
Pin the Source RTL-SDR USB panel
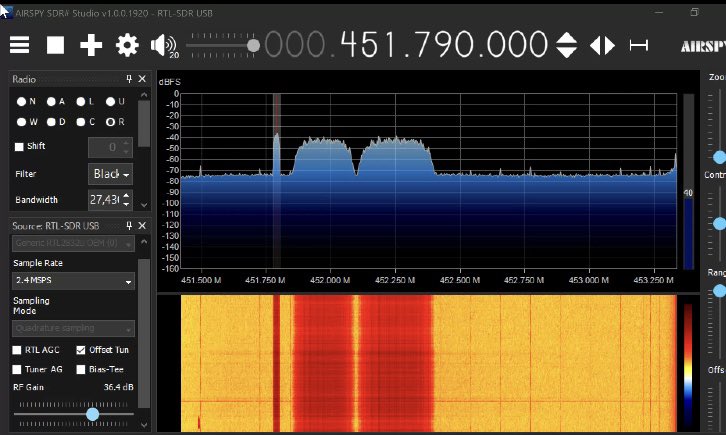tap(129, 225)
